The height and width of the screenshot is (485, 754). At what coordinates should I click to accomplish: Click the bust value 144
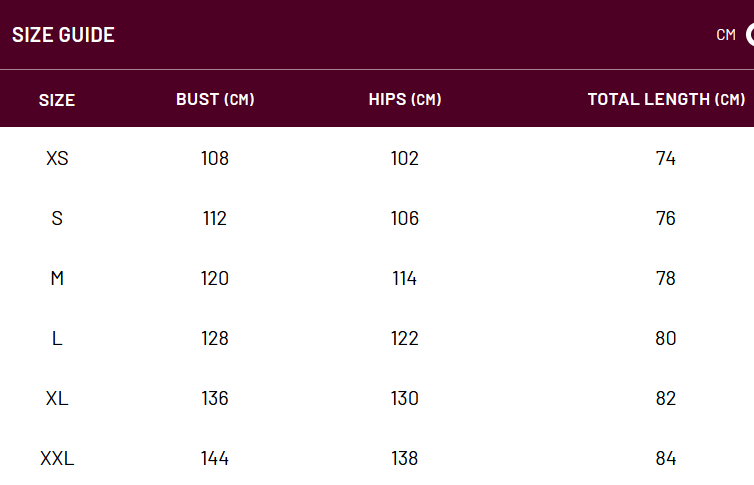click(215, 459)
